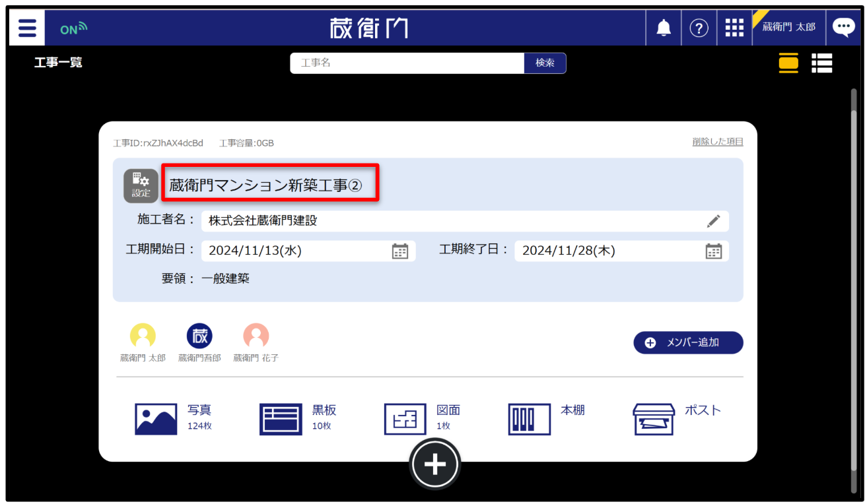Open the 蔵衛門 太郎 account menu
The height and width of the screenshot is (504, 865).
click(x=788, y=28)
